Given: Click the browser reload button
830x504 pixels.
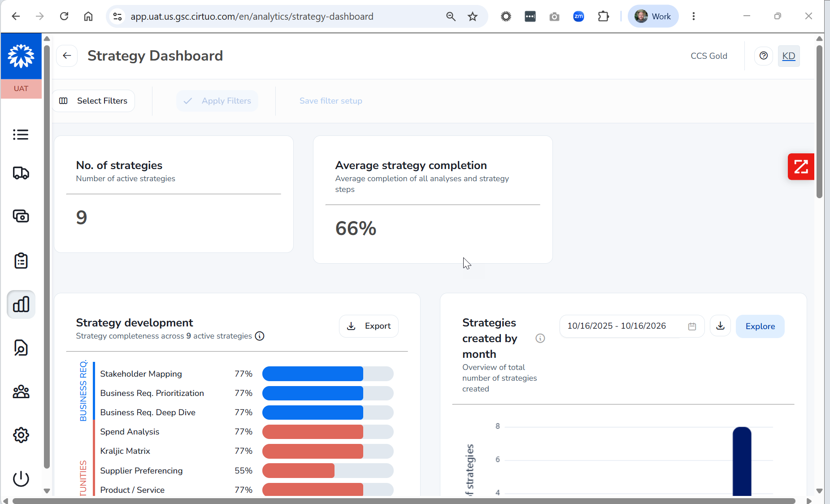Looking at the screenshot, I should coord(64,17).
